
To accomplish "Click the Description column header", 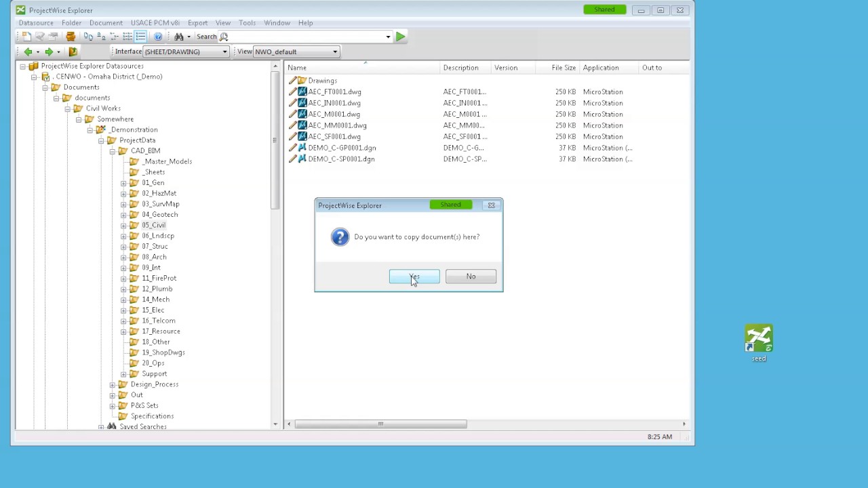I will pos(464,68).
